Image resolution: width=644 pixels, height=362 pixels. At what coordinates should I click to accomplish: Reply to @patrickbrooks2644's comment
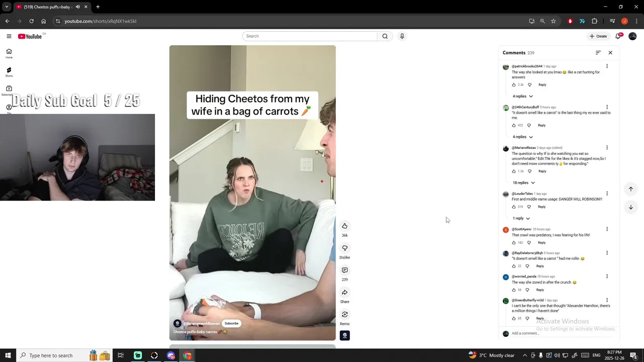point(542,85)
